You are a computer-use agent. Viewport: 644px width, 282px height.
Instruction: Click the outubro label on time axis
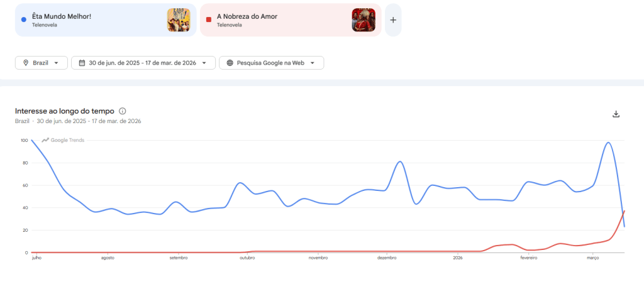click(x=247, y=258)
